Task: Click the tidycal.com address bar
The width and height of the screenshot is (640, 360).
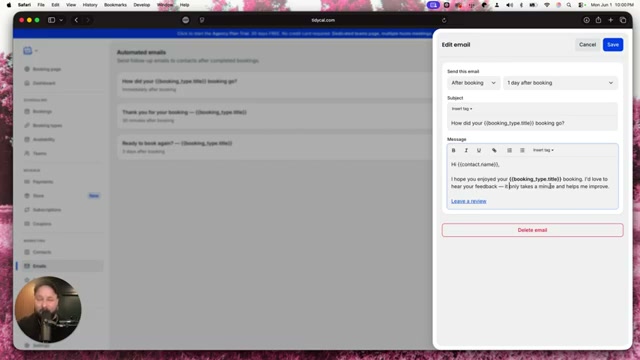Action: (322, 20)
